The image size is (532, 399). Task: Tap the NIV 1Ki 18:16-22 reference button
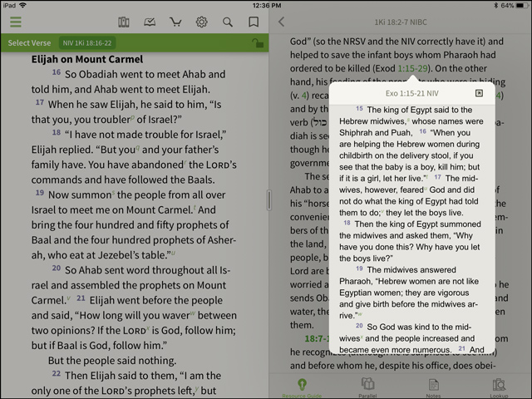pyautogui.click(x=87, y=43)
